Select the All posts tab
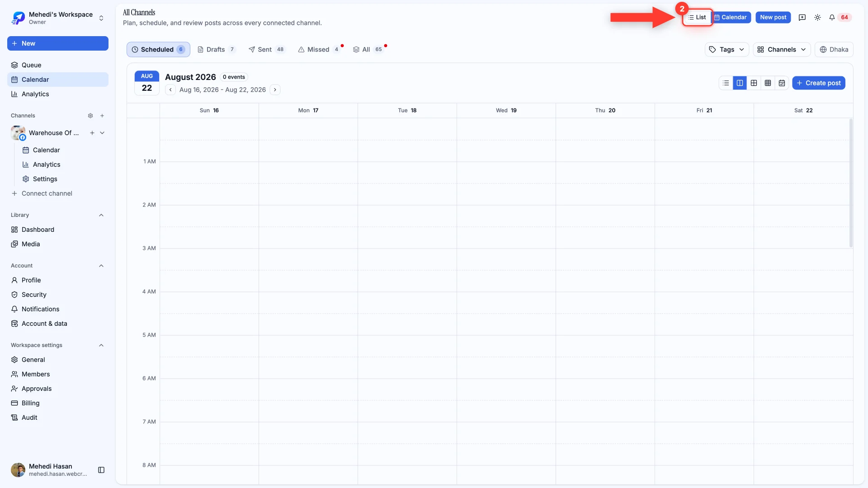868x488 pixels. 368,50
